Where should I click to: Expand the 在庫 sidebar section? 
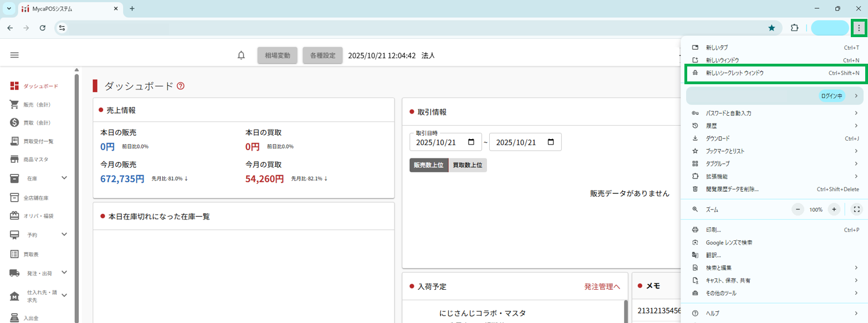[64, 178]
